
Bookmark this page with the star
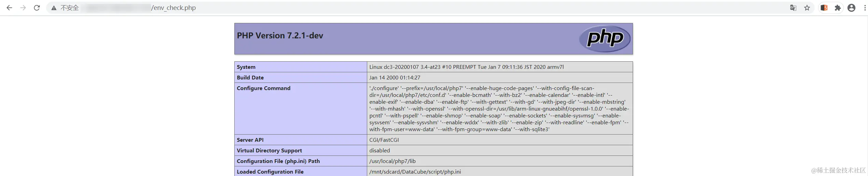[807, 8]
